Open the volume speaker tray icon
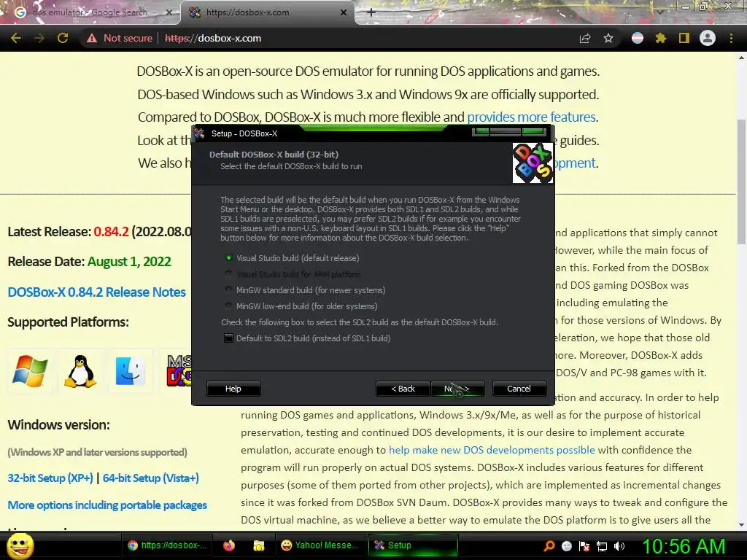The width and height of the screenshot is (747, 560). [619, 546]
